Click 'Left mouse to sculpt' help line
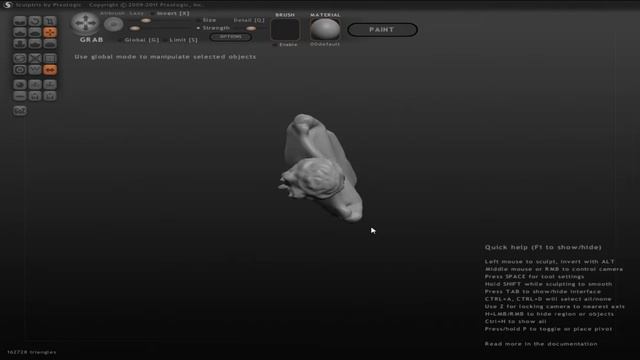The height and width of the screenshot is (360, 640). coord(549,262)
